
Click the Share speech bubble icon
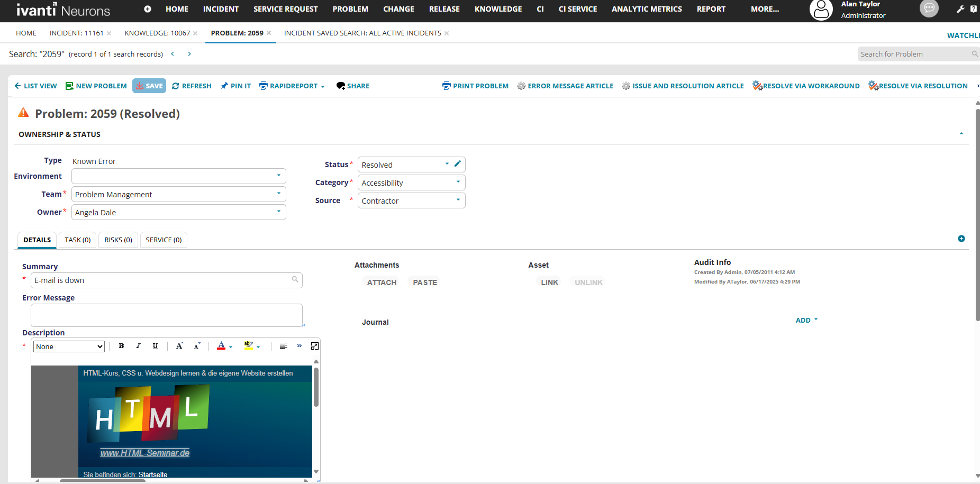[x=341, y=86]
